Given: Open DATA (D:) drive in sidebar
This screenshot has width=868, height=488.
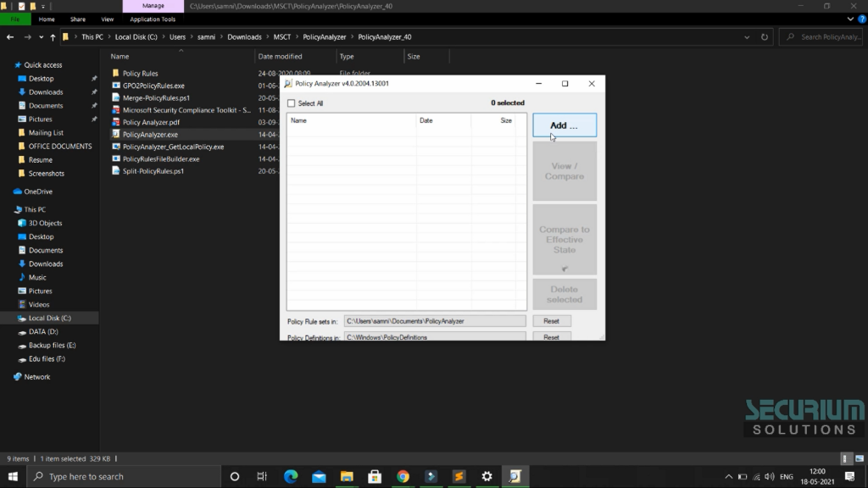Looking at the screenshot, I should pyautogui.click(x=43, y=331).
